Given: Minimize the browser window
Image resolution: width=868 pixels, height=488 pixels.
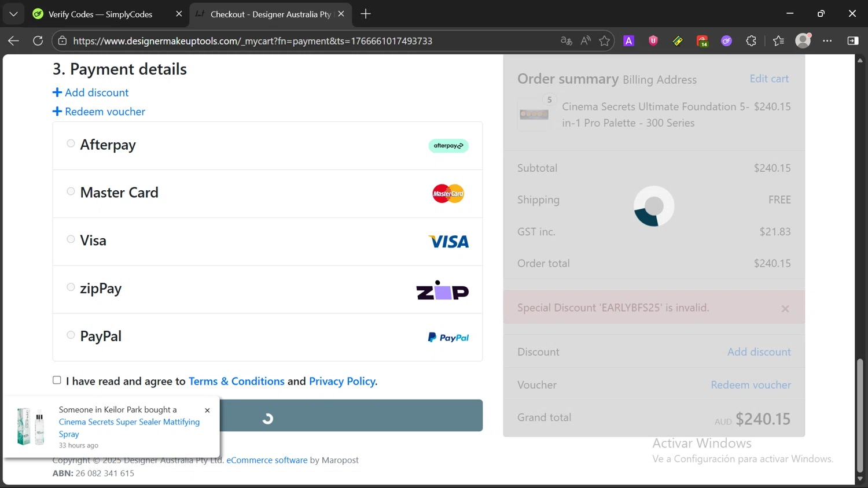Looking at the screenshot, I should [x=790, y=14].
